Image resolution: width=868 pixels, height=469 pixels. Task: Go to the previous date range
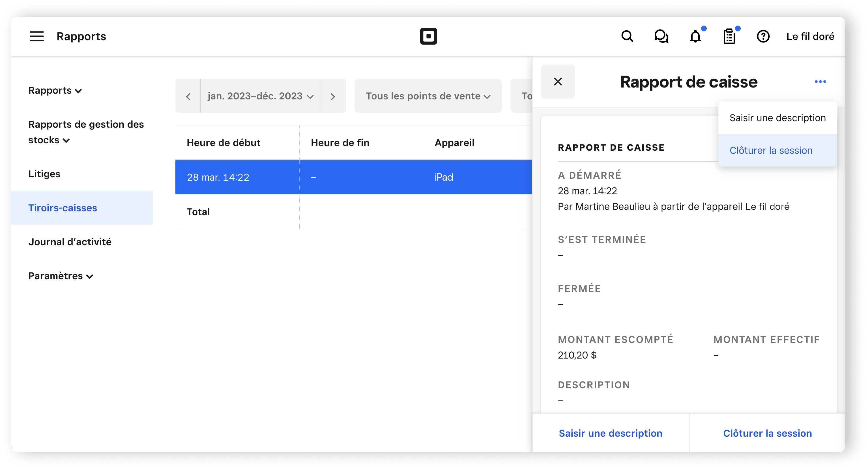tap(188, 96)
